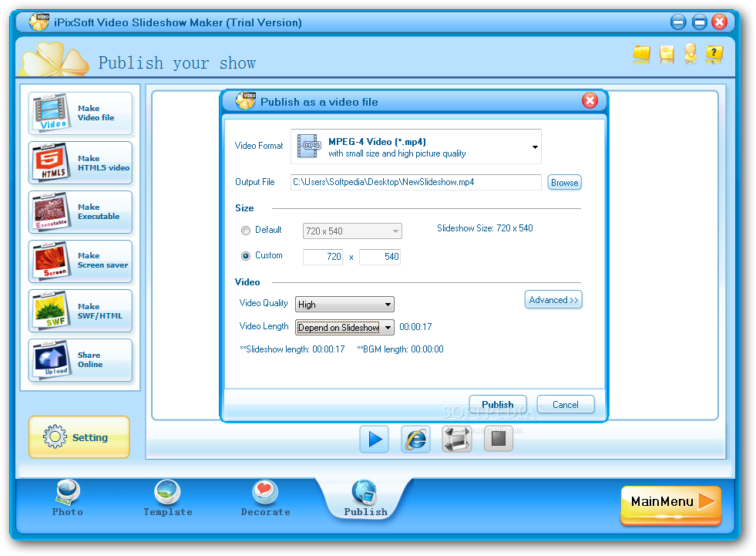Minimize the main window with the middle button
Screen dimensions: 756x556
pos(699,22)
